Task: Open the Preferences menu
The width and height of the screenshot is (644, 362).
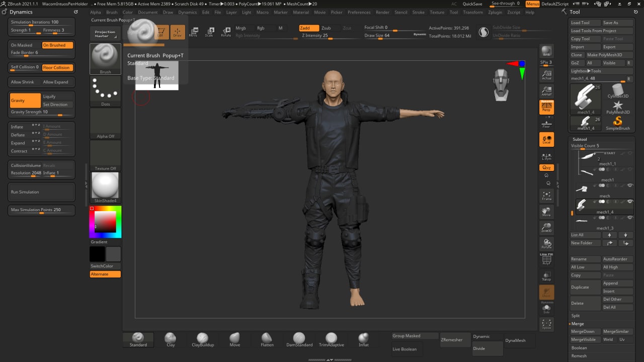Action: pos(359,12)
